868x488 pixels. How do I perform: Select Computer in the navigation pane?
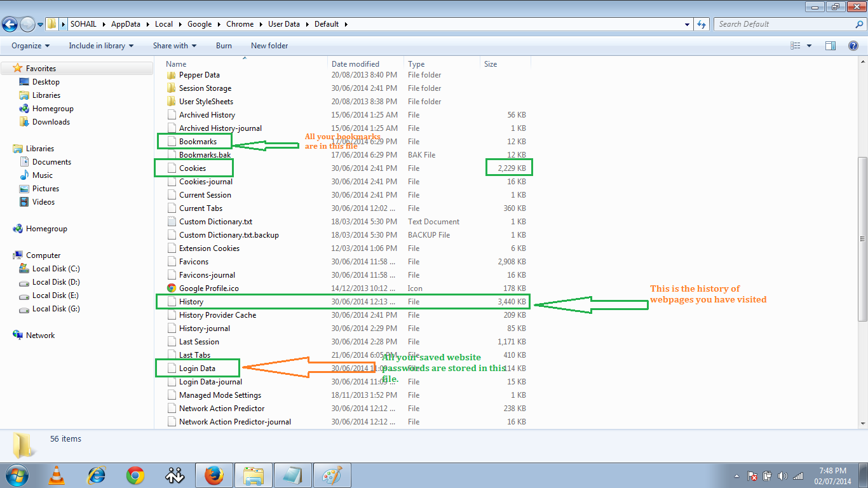click(43, 255)
